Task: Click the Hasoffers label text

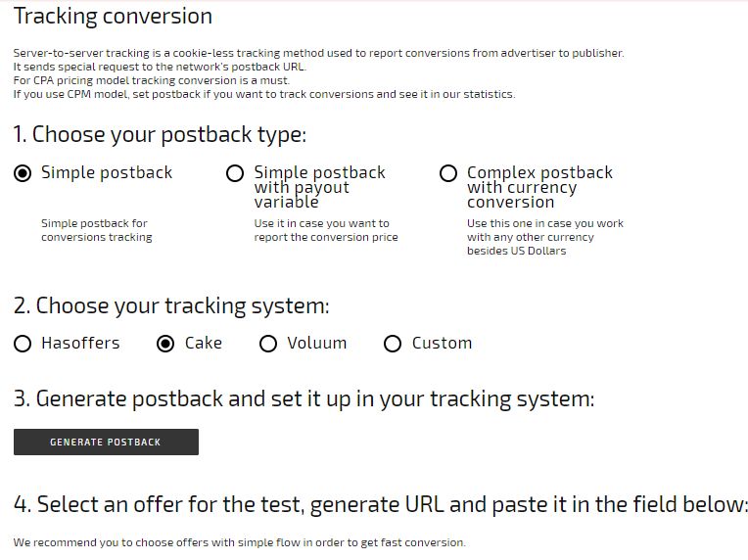Action: (x=80, y=343)
